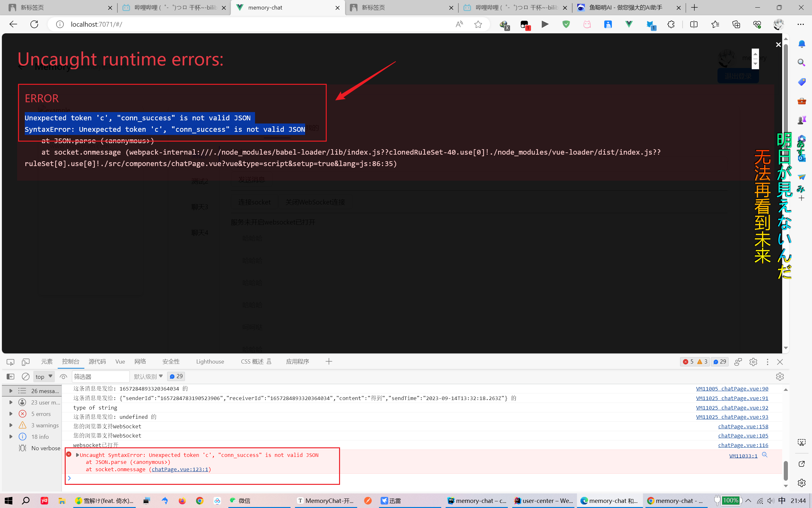Open Windows taskbar search
Image resolution: width=812 pixels, height=508 pixels.
(25, 501)
